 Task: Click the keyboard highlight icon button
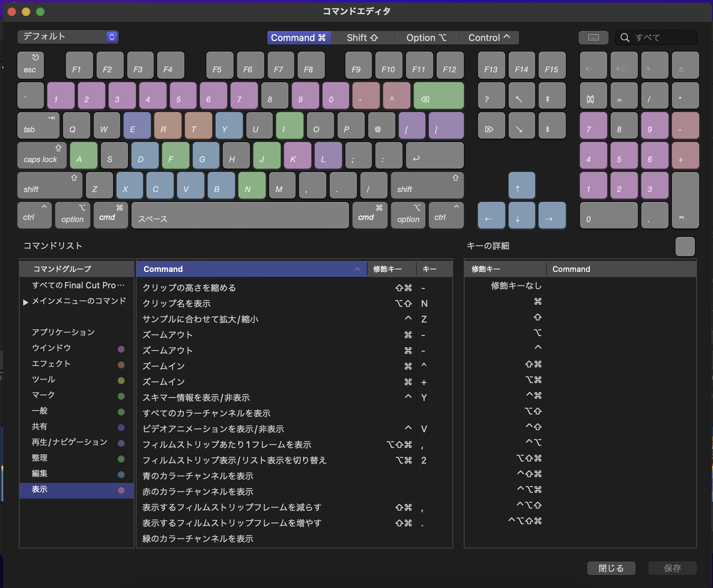pyautogui.click(x=593, y=37)
